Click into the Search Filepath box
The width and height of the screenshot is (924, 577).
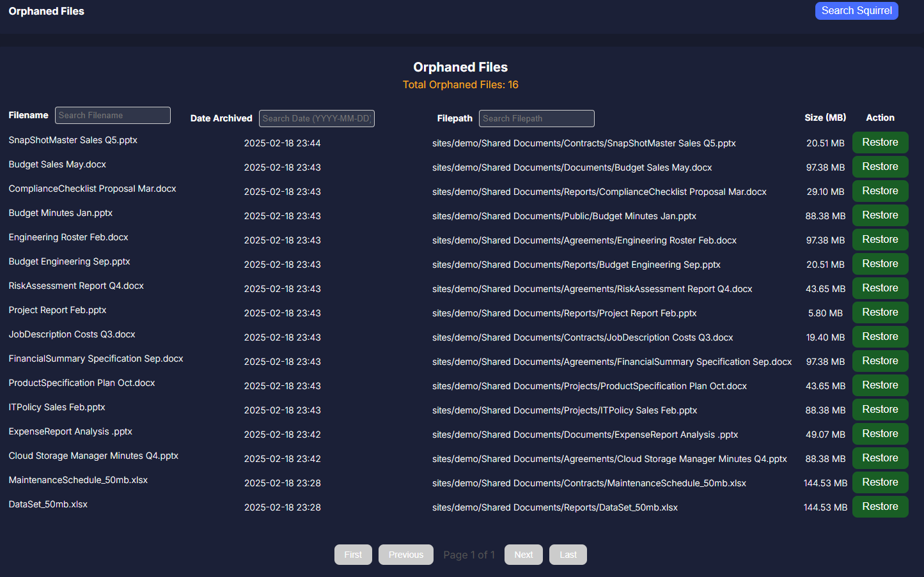(x=536, y=118)
